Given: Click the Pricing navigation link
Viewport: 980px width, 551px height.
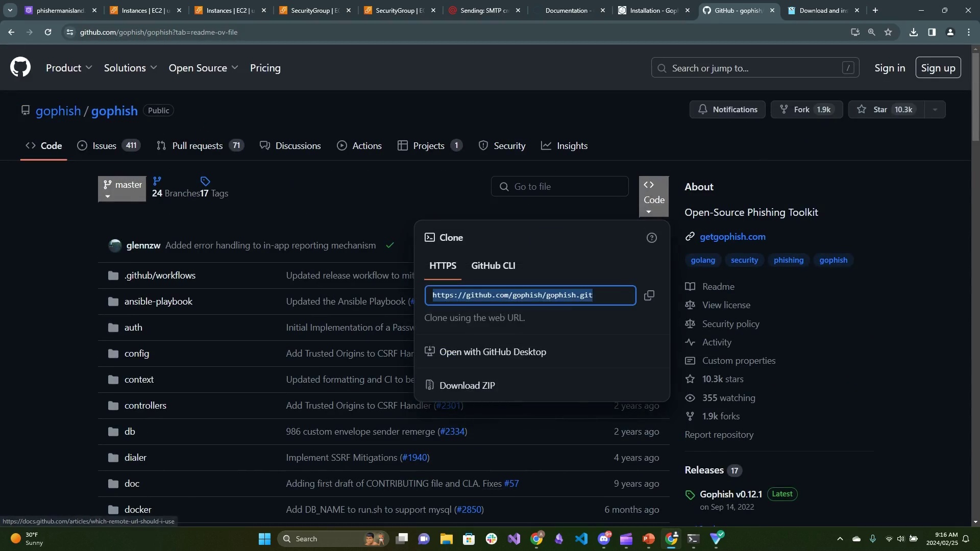Looking at the screenshot, I should tap(265, 68).
